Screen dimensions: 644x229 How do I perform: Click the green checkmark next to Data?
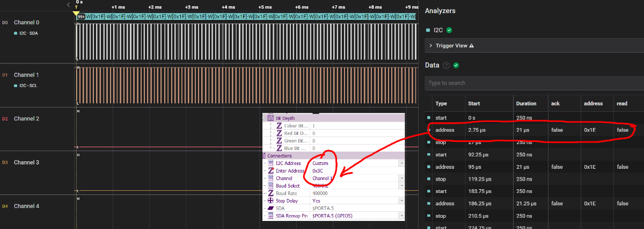pyautogui.click(x=456, y=65)
